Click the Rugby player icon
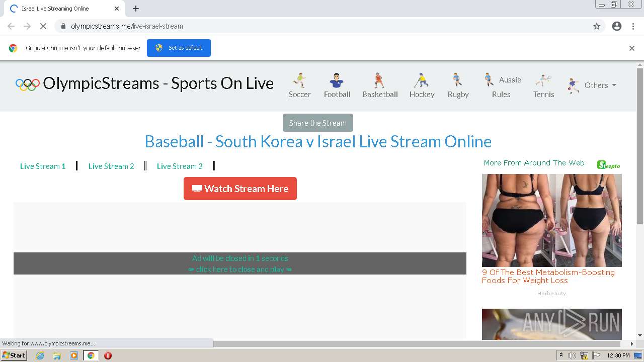Viewport: 644px width, 362px height. (x=457, y=80)
